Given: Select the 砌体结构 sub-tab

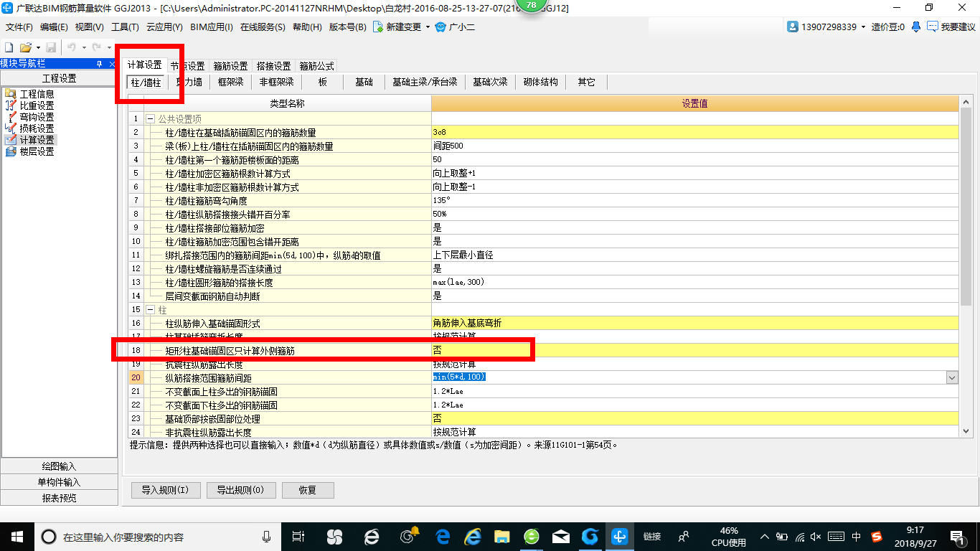Looking at the screenshot, I should coord(541,82).
